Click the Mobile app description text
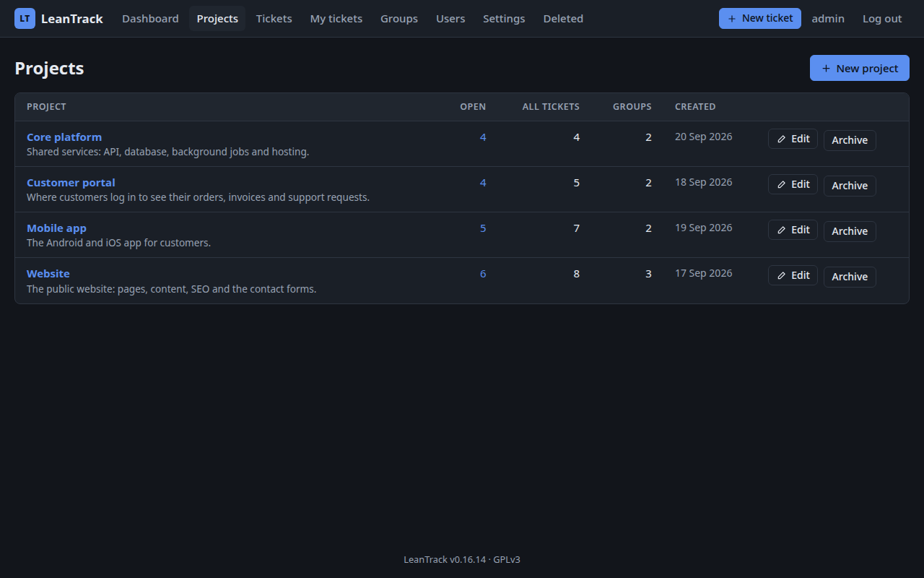The height and width of the screenshot is (578, 924). tap(118, 243)
